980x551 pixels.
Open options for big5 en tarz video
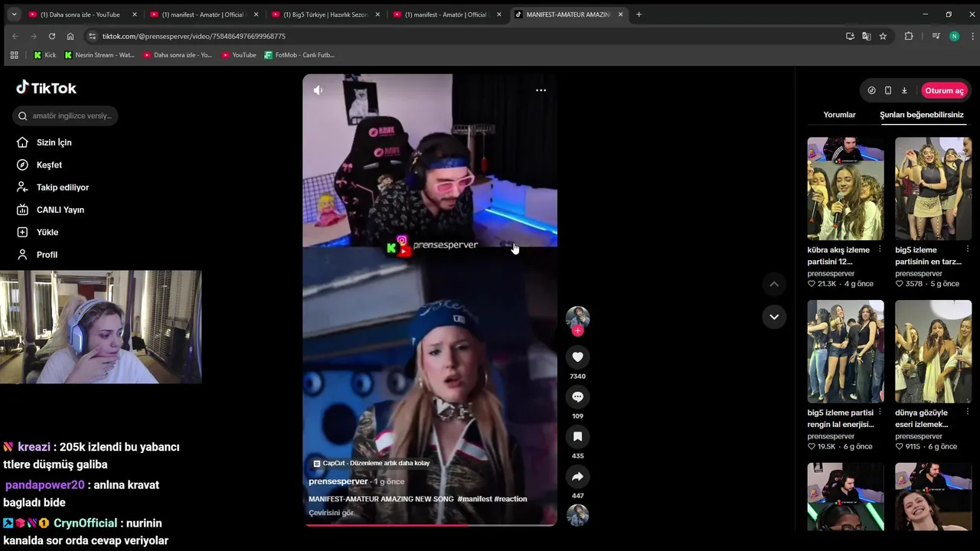point(967,249)
